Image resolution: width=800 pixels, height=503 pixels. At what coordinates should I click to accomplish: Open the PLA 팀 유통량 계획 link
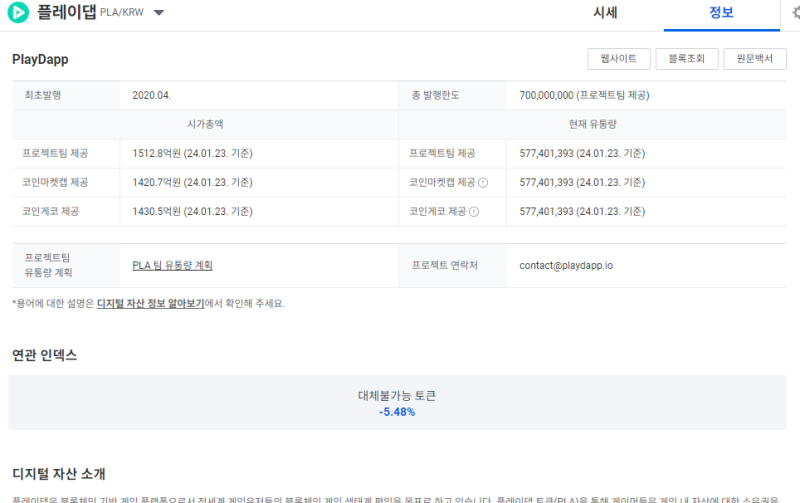172,265
